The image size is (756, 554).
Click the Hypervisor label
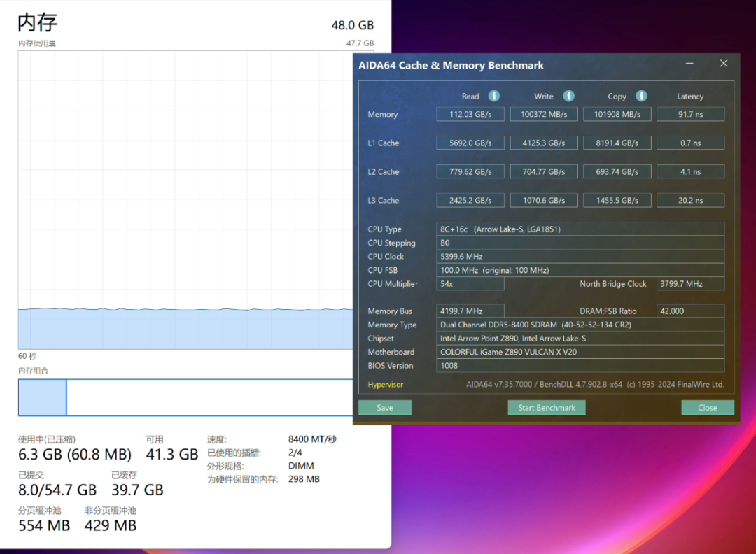[x=385, y=385]
